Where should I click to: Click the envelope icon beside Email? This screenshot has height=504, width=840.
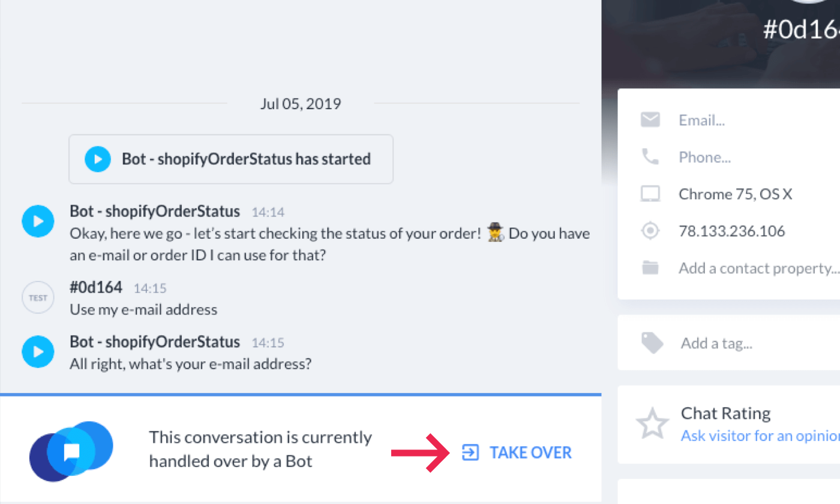650,120
